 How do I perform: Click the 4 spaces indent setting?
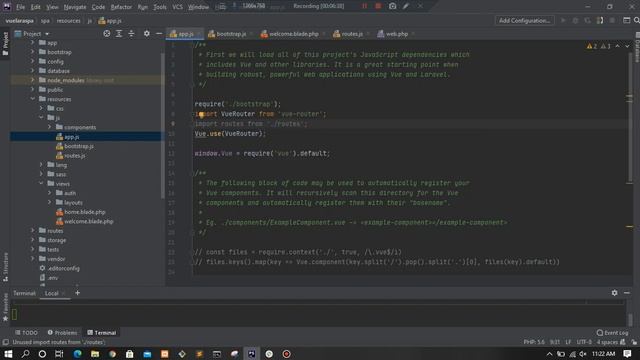click(x=607, y=342)
